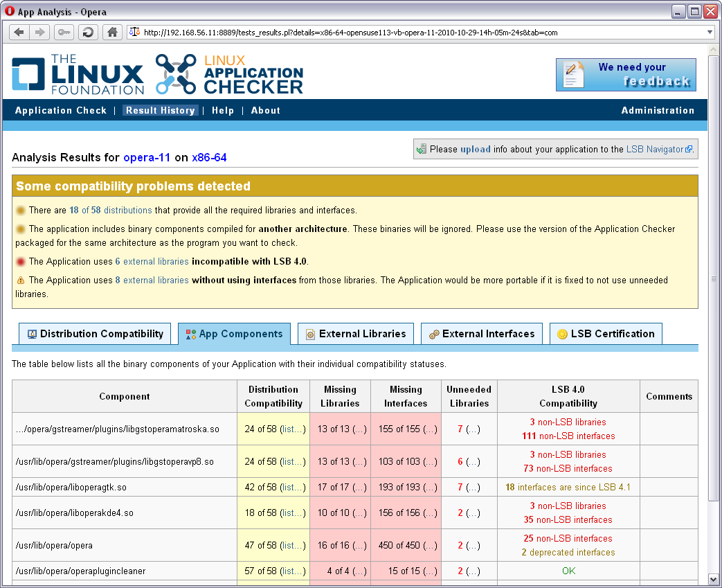Click the upload icon beside 'Please upload'
This screenshot has height=588, width=722.
[422, 150]
